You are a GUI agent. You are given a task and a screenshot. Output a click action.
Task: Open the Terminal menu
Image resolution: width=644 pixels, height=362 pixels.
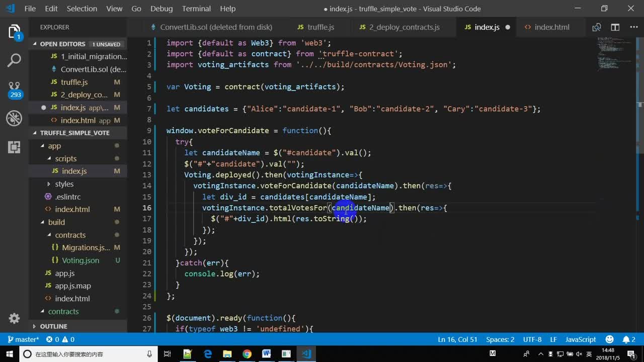(196, 9)
